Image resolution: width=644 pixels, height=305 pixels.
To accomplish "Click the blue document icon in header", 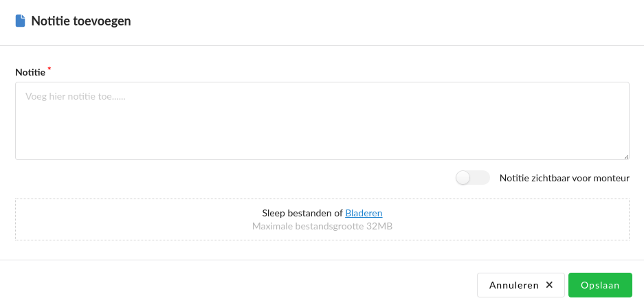I will 21,21.
